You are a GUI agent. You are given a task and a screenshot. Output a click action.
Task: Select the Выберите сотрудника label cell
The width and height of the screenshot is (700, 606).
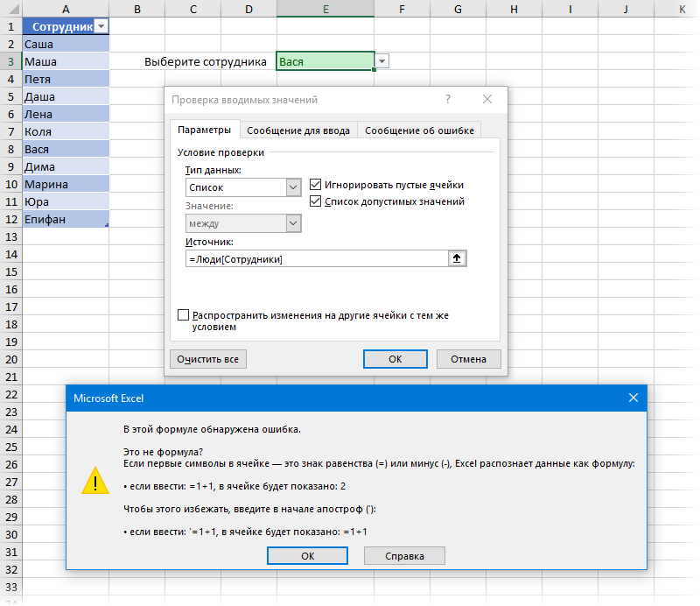[206, 61]
